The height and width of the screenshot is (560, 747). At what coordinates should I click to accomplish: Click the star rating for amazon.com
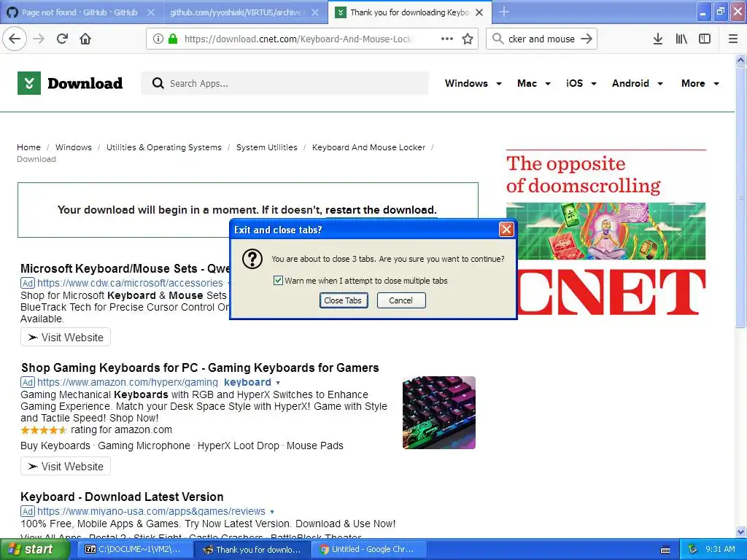[x=43, y=430]
